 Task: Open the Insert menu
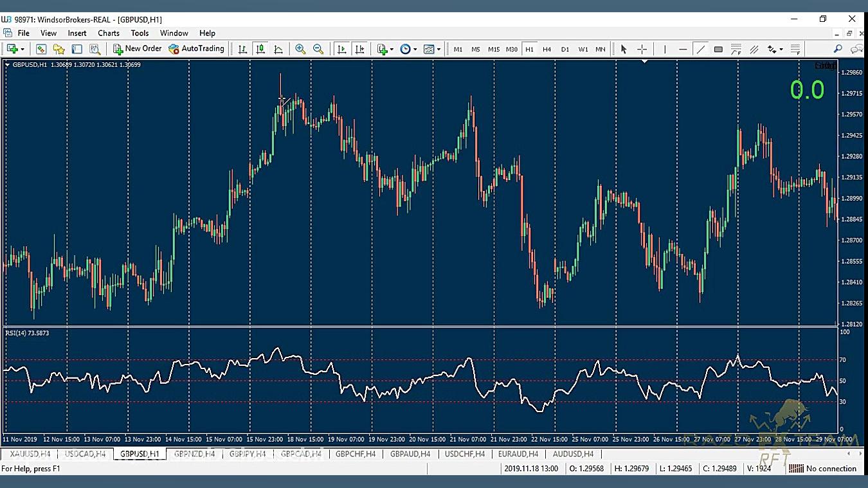77,33
